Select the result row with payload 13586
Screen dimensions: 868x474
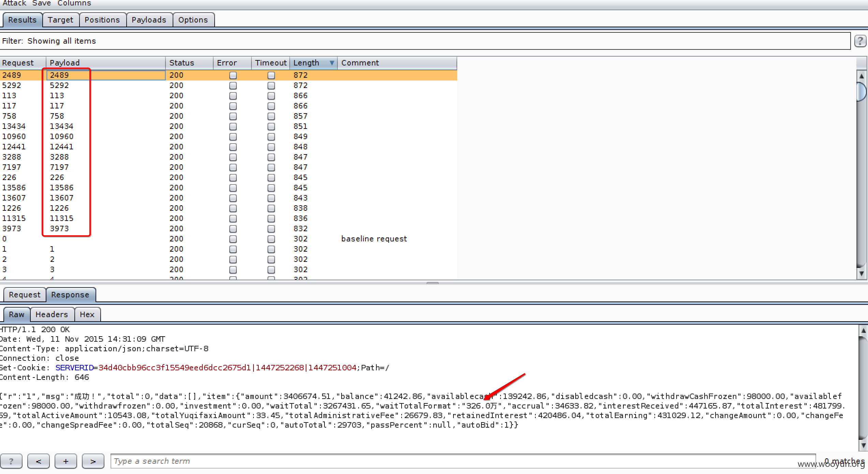(x=228, y=188)
